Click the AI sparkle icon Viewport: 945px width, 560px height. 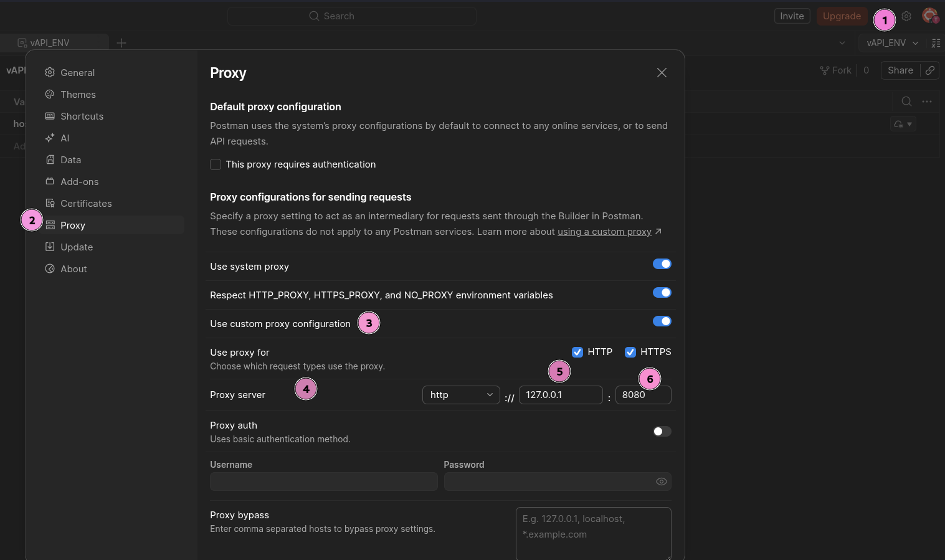coord(50,138)
